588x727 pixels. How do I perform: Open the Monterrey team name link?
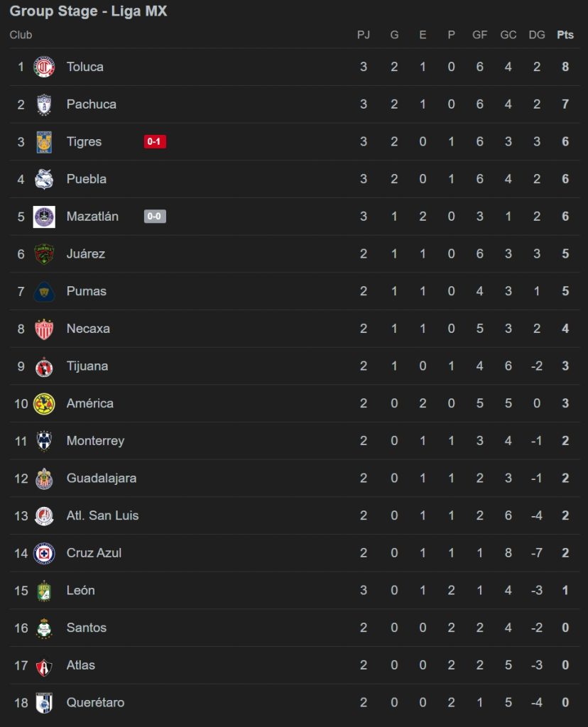pos(95,441)
